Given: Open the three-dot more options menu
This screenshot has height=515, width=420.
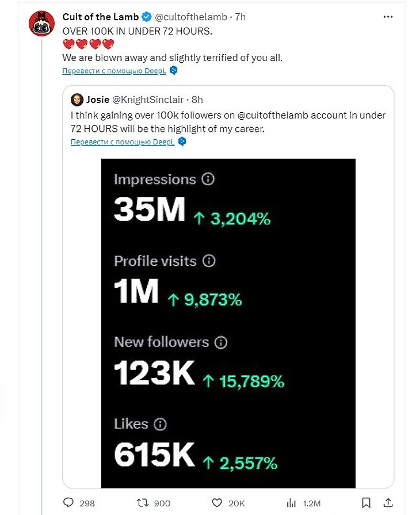Looking at the screenshot, I should click(388, 17).
